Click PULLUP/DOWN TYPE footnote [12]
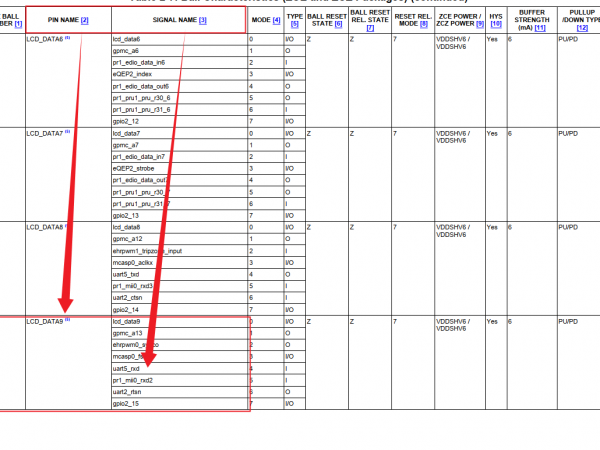Viewport: 600px width, 450px height. [x=583, y=26]
